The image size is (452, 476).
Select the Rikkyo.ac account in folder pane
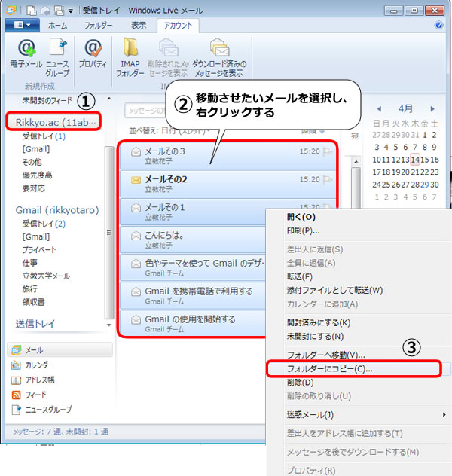point(53,122)
